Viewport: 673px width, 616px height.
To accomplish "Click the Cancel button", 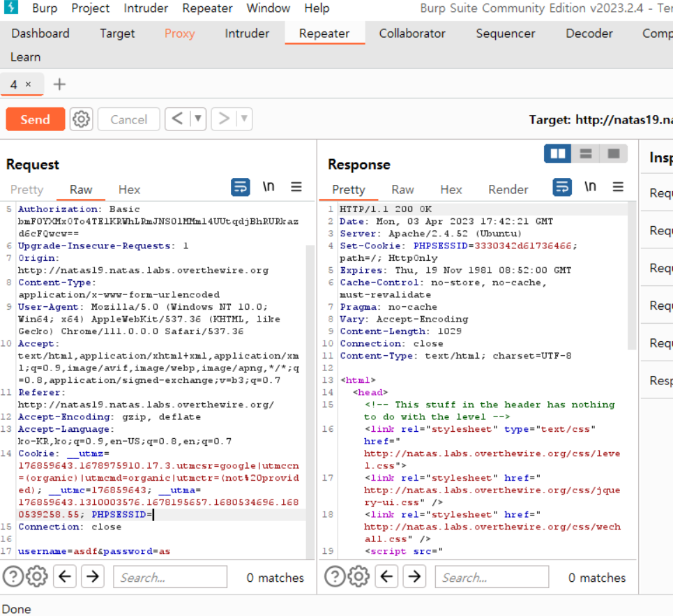I will pos(129,119).
